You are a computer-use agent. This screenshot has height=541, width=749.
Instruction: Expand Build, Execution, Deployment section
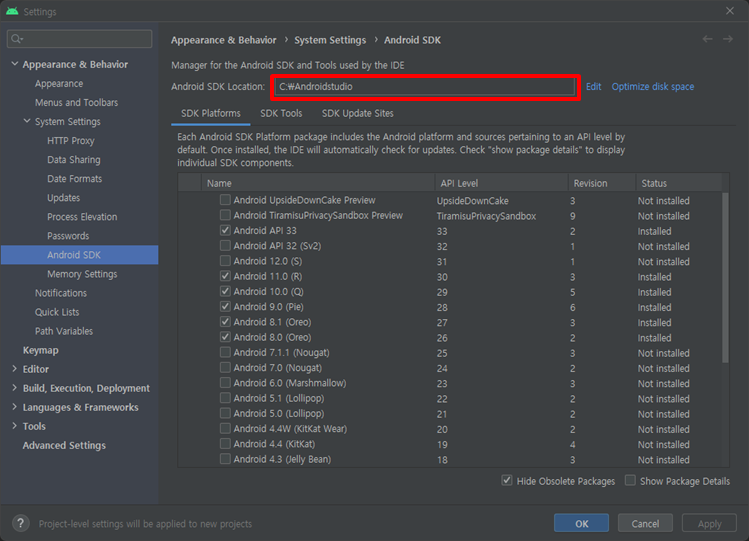(14, 388)
